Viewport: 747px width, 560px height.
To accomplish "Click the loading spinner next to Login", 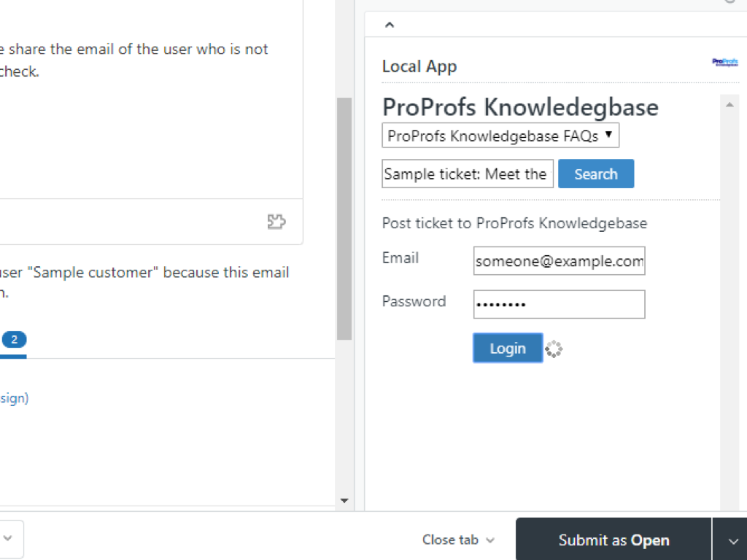I will point(554,349).
